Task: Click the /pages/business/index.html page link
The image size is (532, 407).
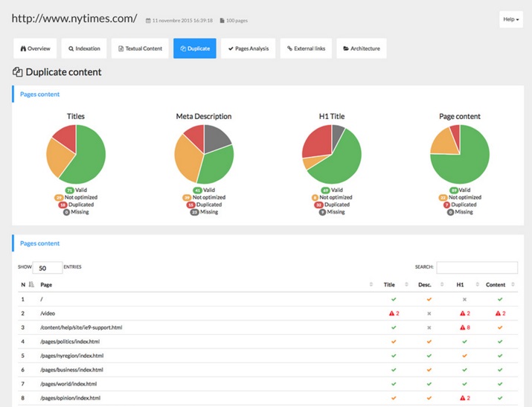Action: (x=71, y=370)
